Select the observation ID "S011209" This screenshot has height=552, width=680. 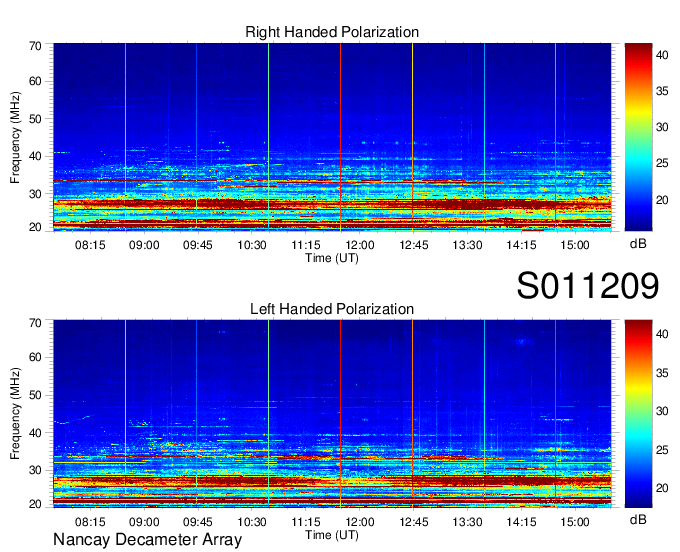[588, 285]
